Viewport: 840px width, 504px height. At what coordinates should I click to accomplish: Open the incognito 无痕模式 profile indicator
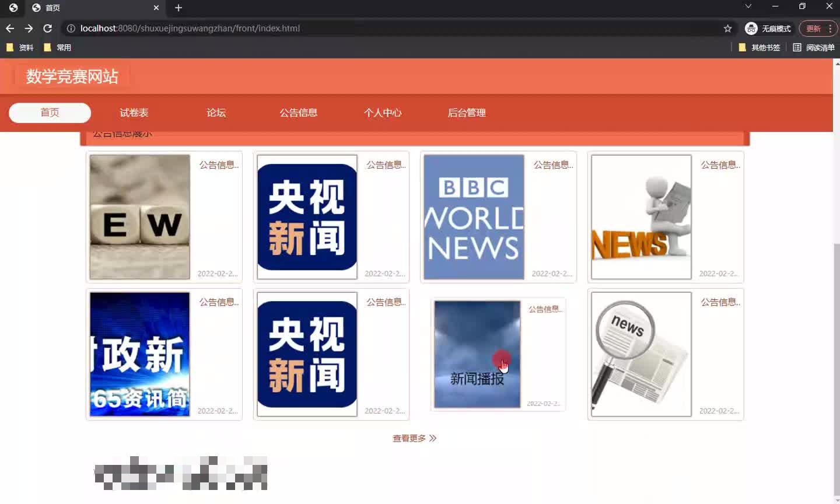(x=768, y=28)
